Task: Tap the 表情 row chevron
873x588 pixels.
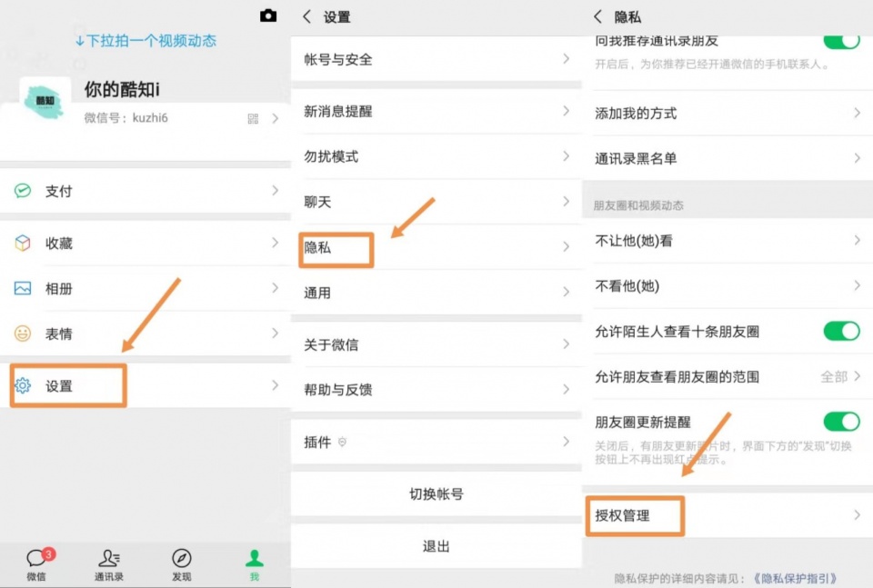Action: [x=275, y=333]
